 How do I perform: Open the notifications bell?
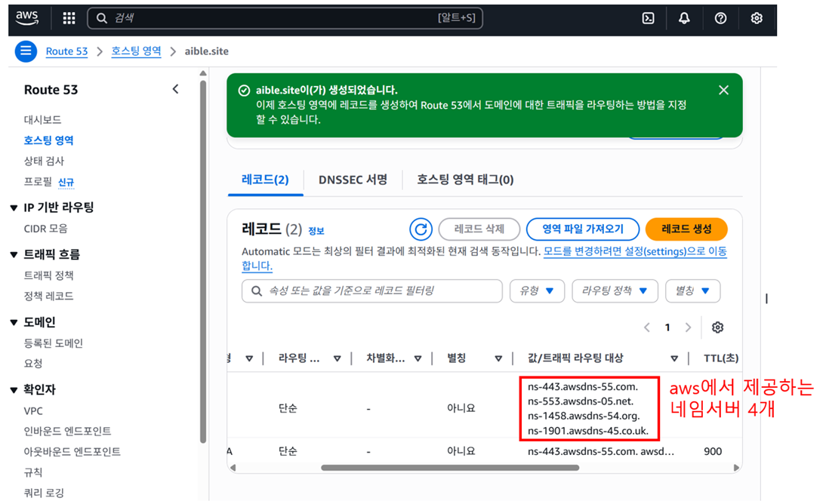[684, 18]
